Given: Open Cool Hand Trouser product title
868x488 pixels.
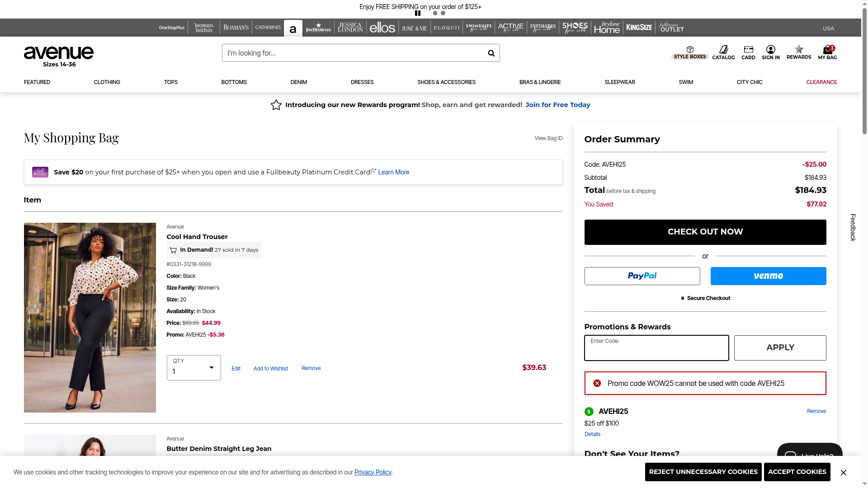Looking at the screenshot, I should pos(197,237).
